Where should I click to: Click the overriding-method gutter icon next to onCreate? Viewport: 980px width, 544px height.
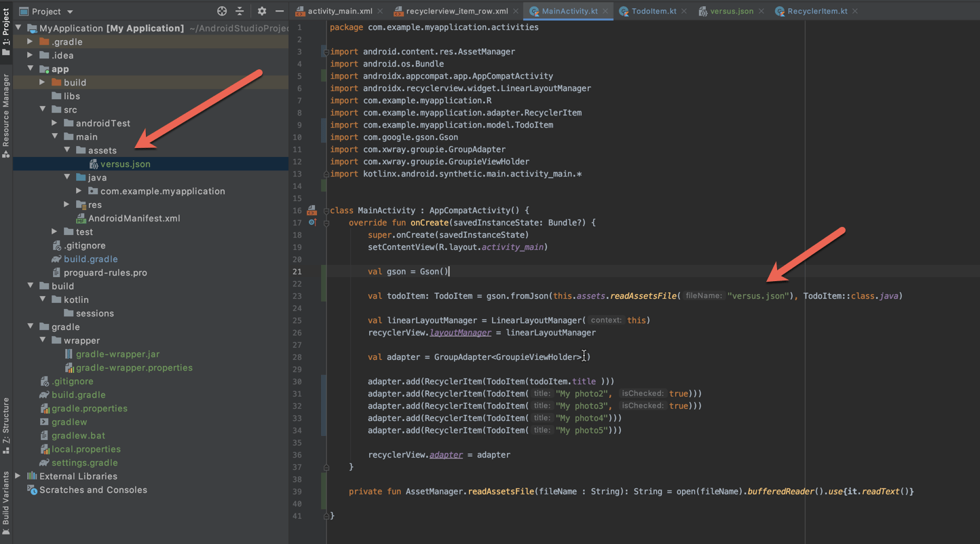click(x=312, y=223)
